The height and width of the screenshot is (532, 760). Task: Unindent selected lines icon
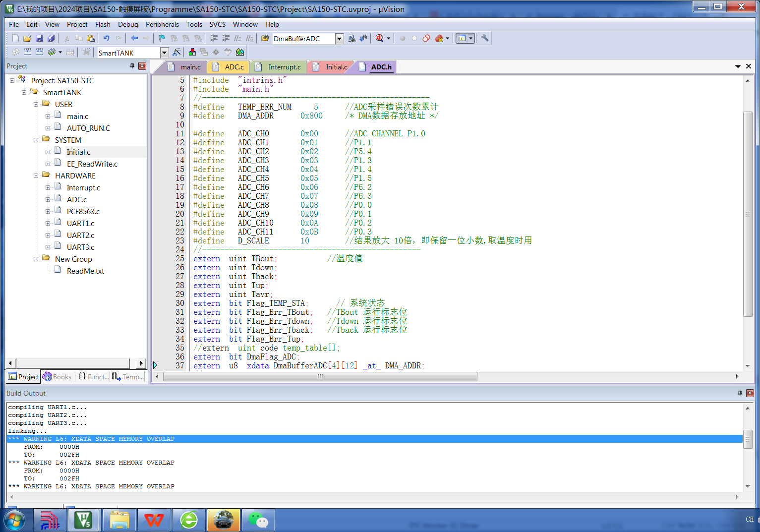coord(226,38)
